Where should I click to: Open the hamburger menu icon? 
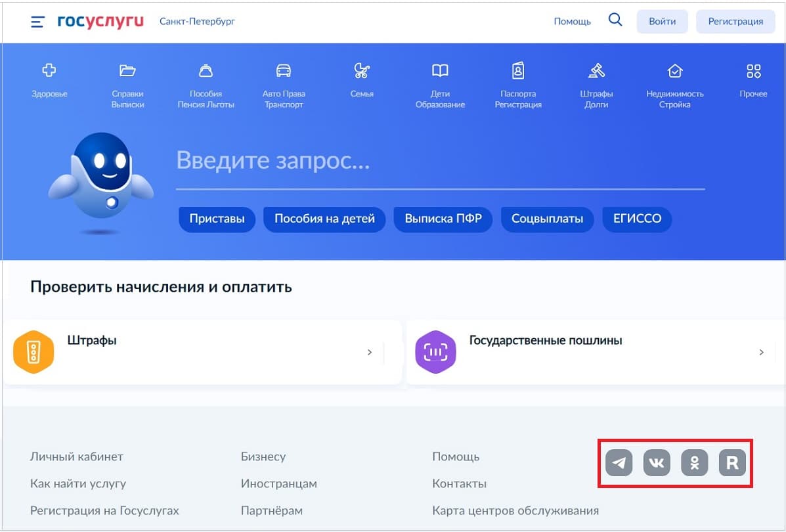(37, 22)
